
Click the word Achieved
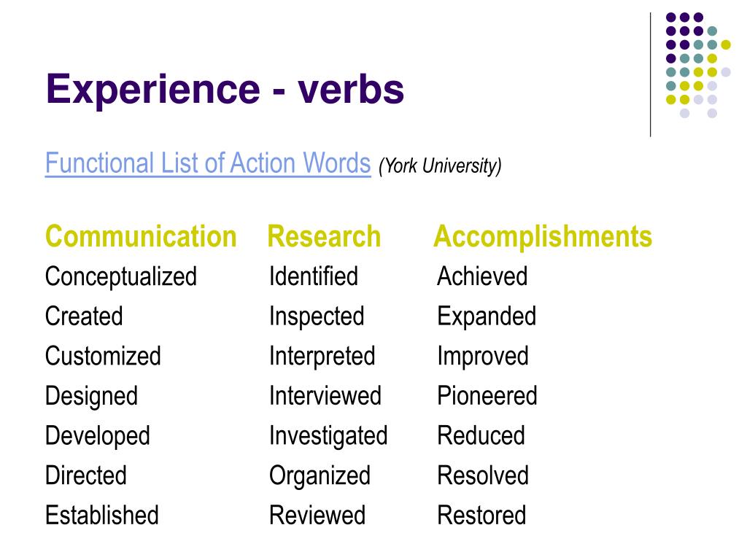pos(482,276)
